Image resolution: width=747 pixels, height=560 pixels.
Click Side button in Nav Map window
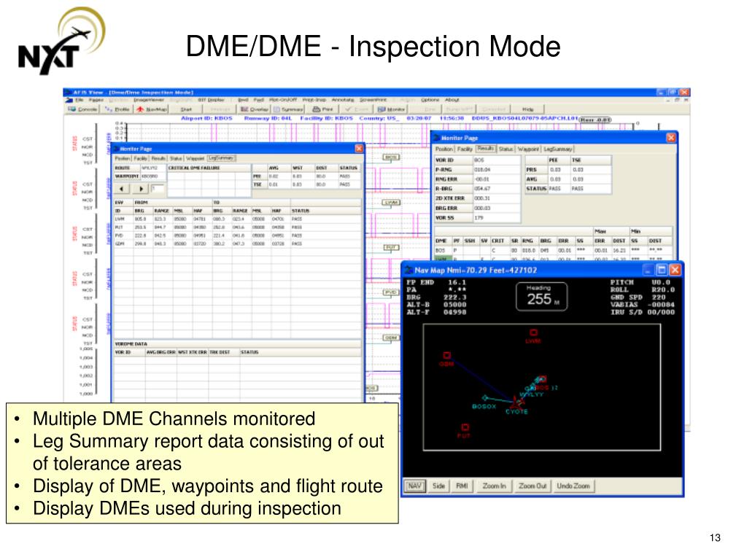(438, 486)
